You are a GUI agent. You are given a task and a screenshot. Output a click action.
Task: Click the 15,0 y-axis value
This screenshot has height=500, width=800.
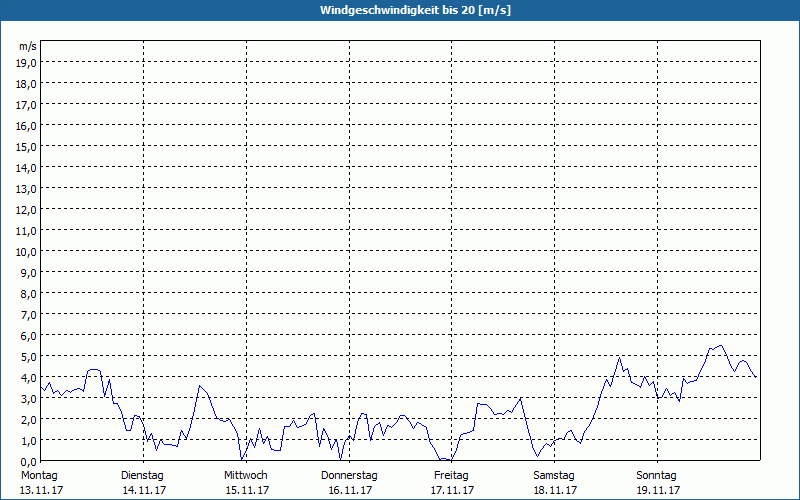[x=27, y=146]
